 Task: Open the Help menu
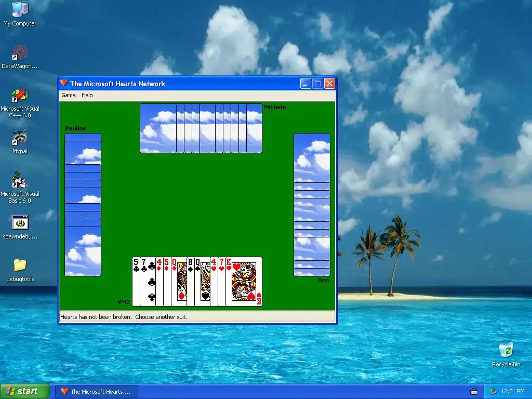pyautogui.click(x=87, y=96)
